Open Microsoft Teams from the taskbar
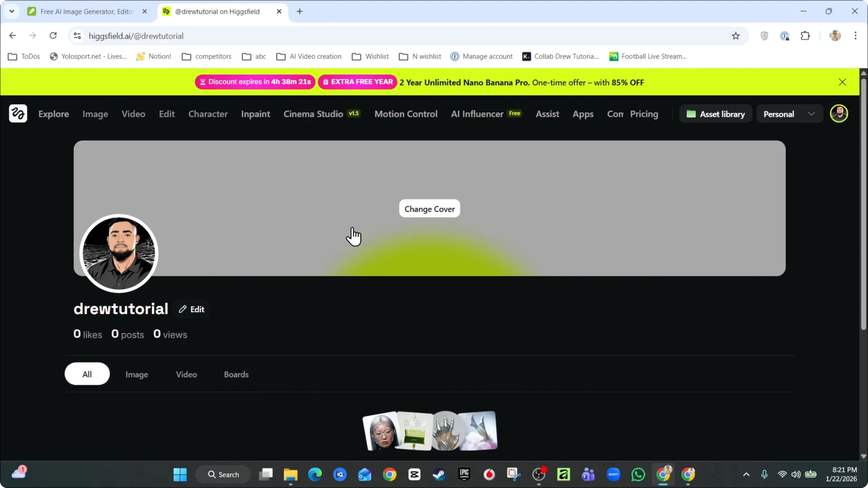This screenshot has height=488, width=868. (588, 474)
